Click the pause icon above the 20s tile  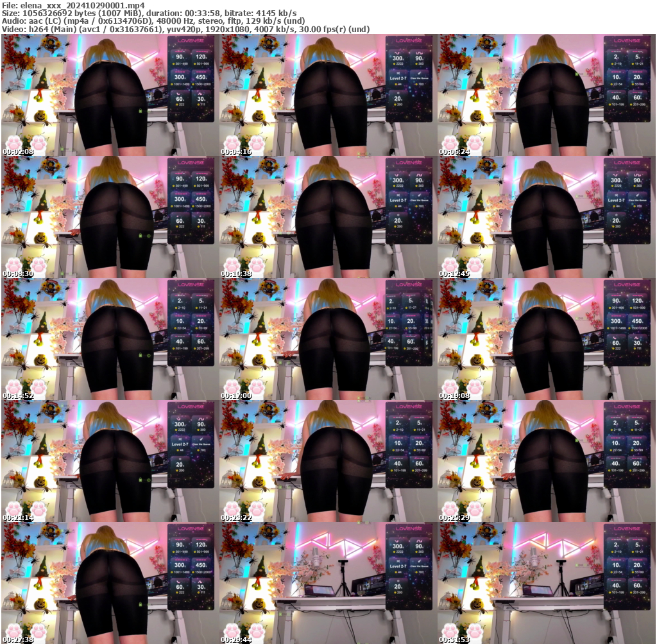click(x=398, y=93)
